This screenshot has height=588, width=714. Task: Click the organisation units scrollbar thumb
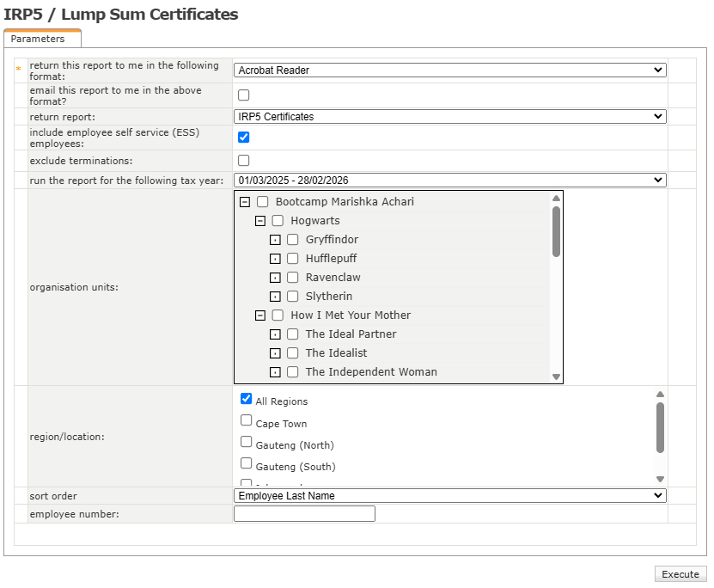click(556, 230)
